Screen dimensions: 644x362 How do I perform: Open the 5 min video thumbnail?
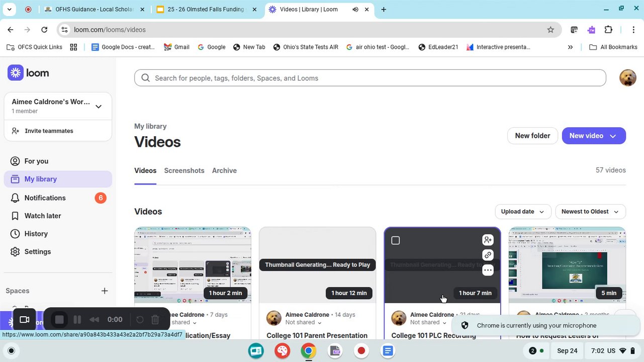(567, 265)
